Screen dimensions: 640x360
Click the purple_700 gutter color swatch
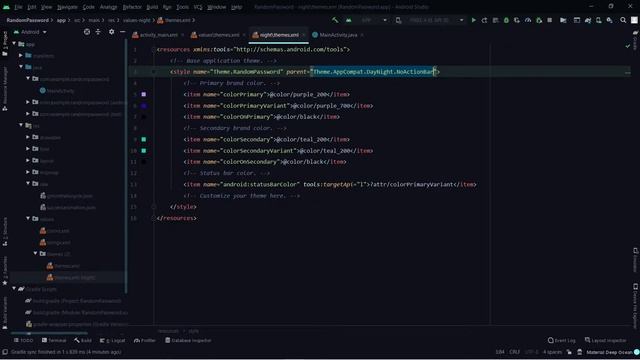(144, 106)
